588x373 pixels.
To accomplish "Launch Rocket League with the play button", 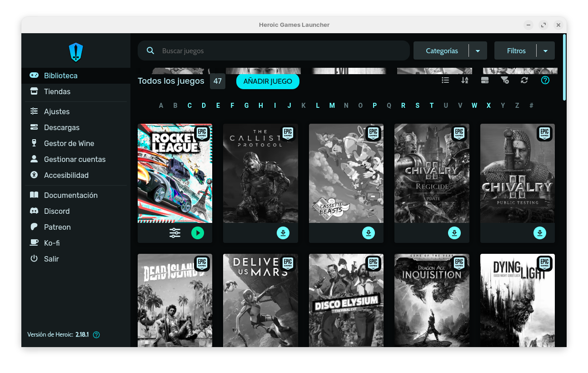I will (x=198, y=233).
